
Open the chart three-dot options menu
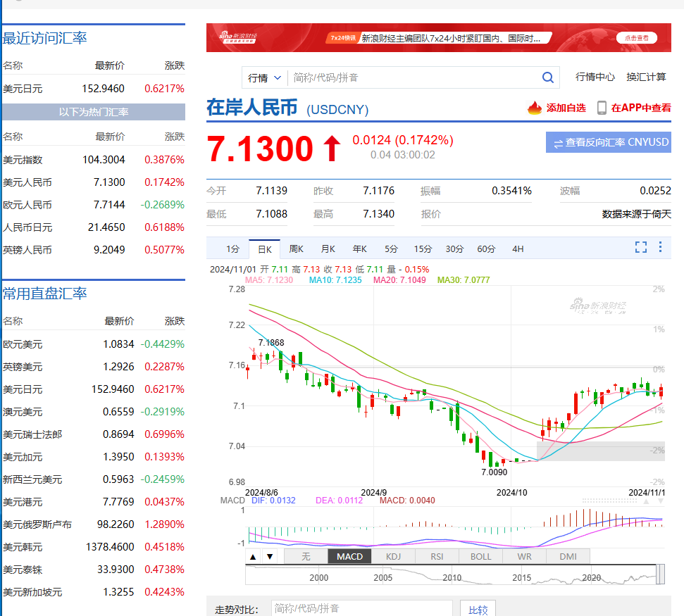click(x=661, y=246)
